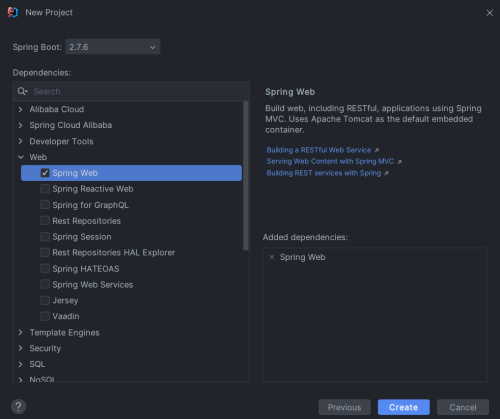The width and height of the screenshot is (500, 419).
Task: Click the search magnifier icon
Action: [x=22, y=91]
